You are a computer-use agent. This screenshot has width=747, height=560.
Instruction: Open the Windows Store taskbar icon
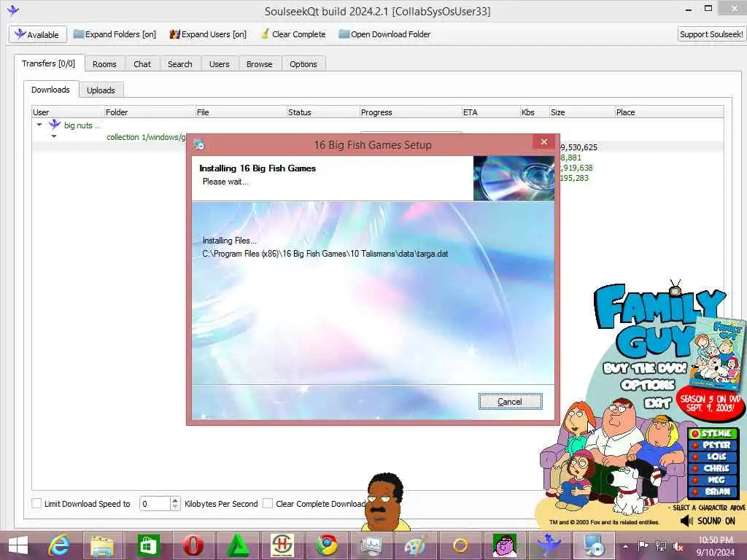point(148,545)
